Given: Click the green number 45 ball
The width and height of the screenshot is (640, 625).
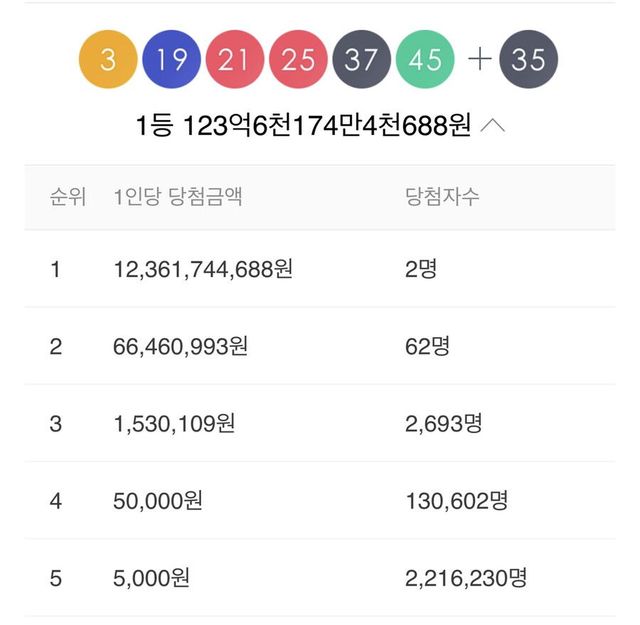Looking at the screenshot, I should 425,60.
